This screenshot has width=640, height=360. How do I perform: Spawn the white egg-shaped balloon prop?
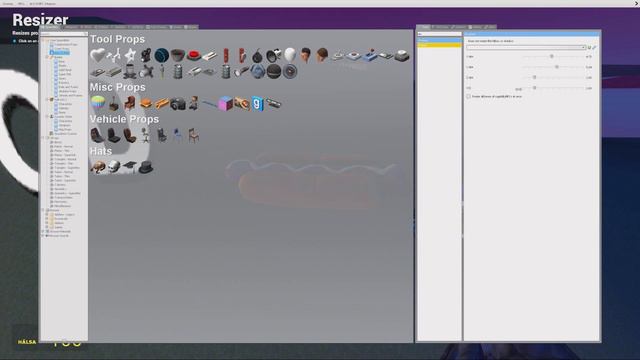pos(290,55)
